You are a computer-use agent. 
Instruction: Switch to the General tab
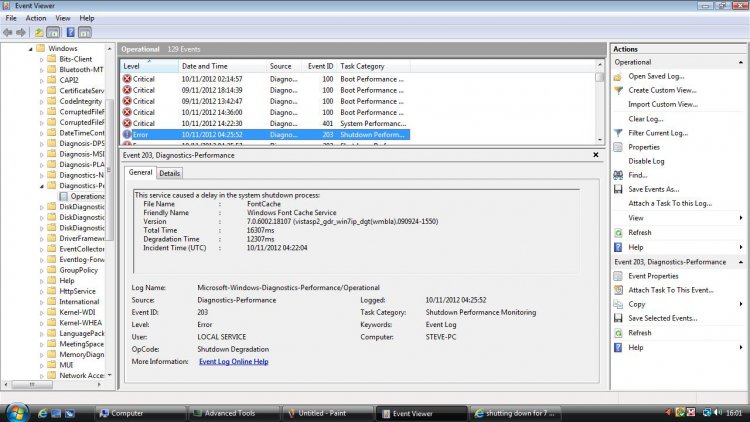pos(140,172)
